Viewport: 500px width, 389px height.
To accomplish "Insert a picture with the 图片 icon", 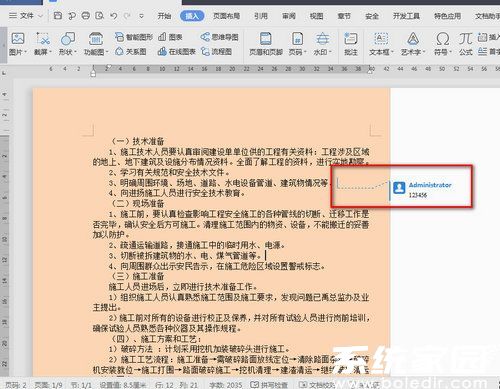I will (18, 44).
